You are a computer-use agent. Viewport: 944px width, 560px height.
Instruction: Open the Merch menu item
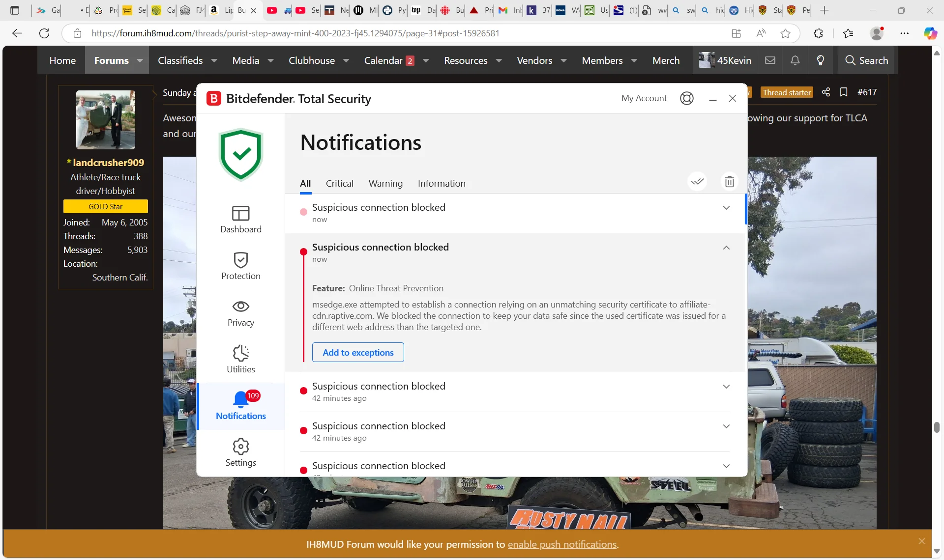pyautogui.click(x=666, y=60)
